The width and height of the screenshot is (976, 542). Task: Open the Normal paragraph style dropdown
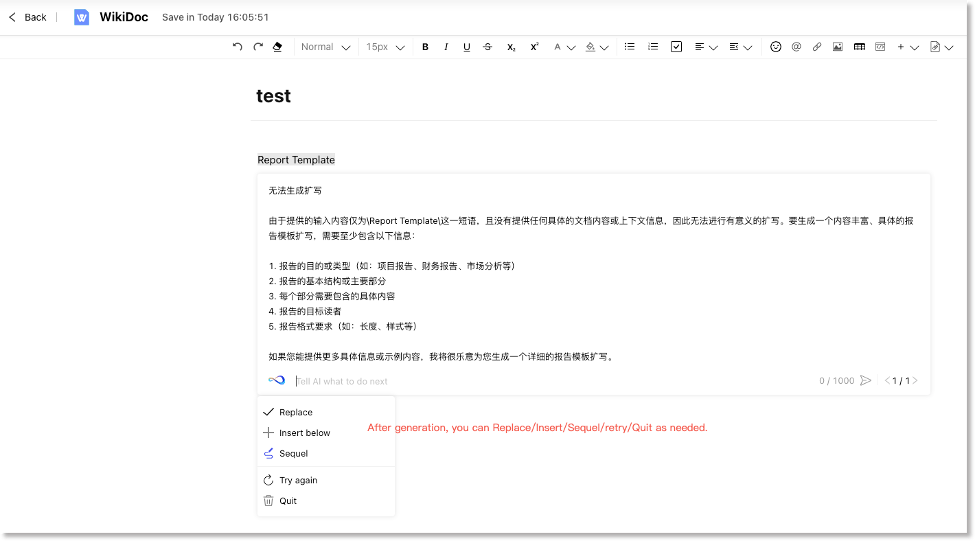325,47
